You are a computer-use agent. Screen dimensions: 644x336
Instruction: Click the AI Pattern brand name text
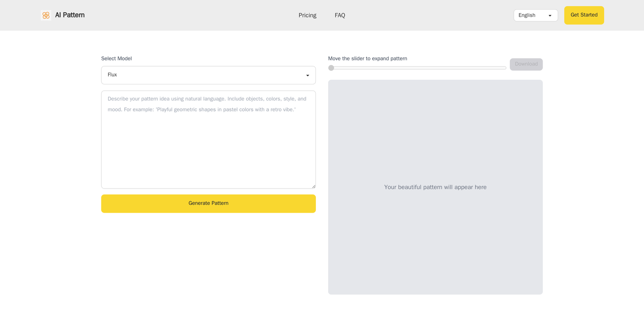[x=70, y=15]
